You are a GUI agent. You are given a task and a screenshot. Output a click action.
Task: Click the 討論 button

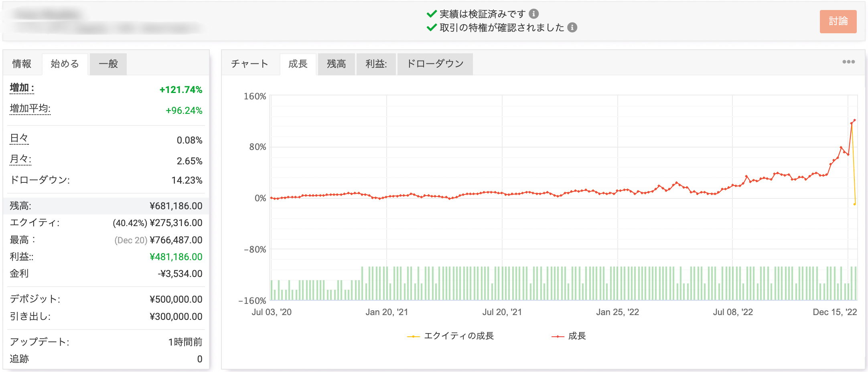(x=838, y=22)
